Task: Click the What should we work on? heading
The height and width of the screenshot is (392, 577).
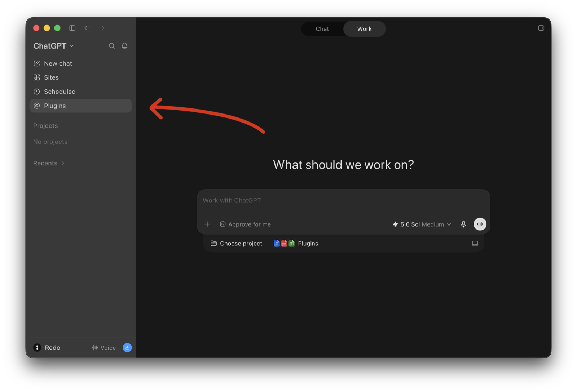Action: (x=343, y=165)
